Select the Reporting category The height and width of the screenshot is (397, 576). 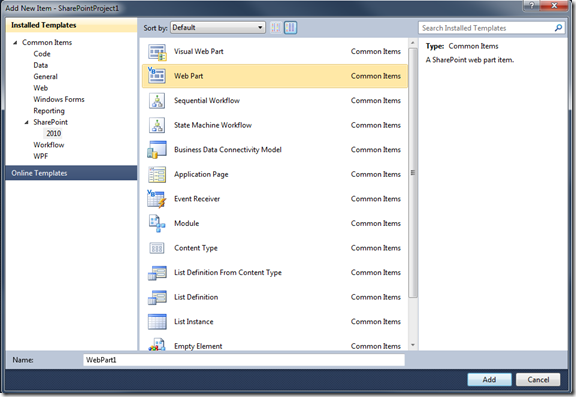click(x=49, y=111)
